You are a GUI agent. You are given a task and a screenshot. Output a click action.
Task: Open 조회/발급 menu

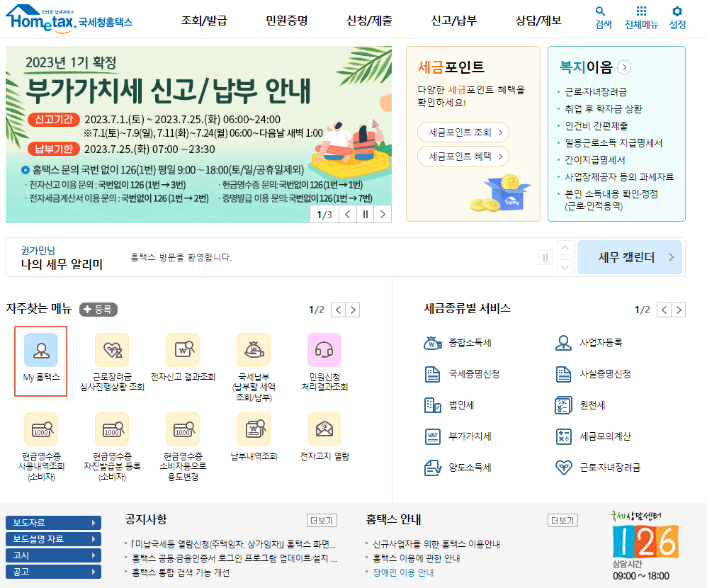[204, 21]
